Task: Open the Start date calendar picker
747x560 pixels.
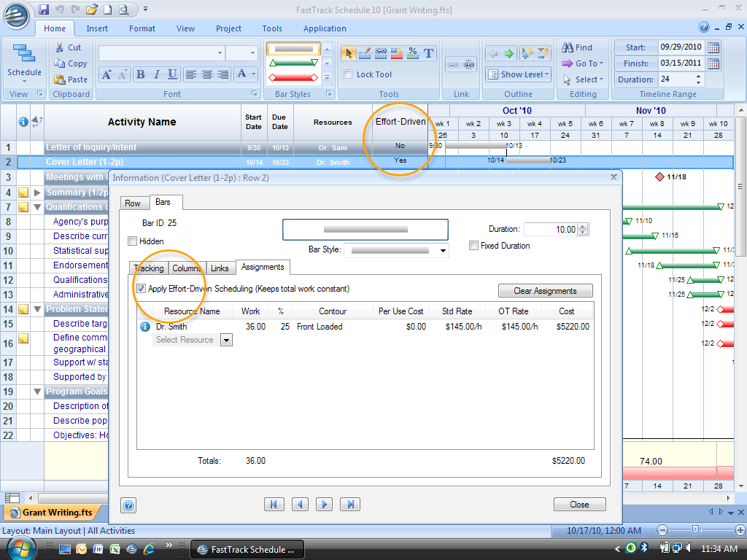Action: tap(713, 47)
